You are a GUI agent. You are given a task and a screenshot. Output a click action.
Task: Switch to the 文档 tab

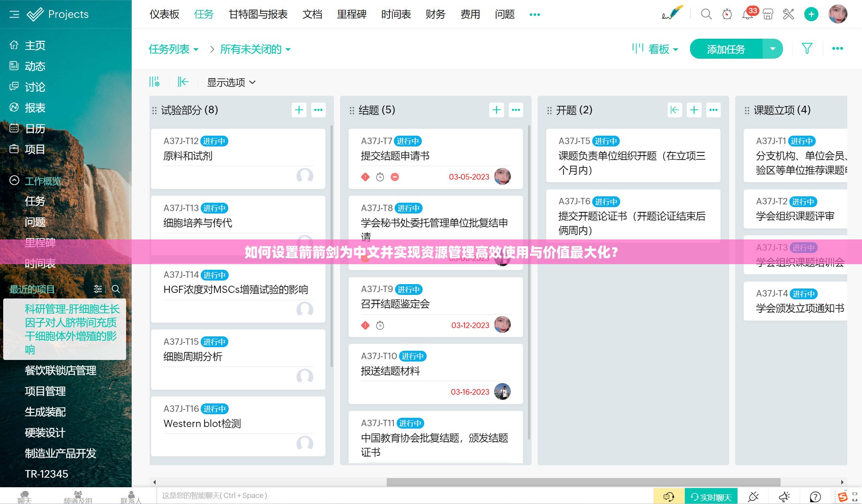(312, 14)
